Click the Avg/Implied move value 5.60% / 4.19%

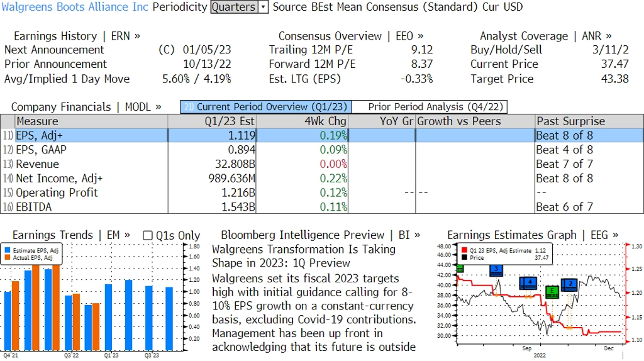[197, 79]
